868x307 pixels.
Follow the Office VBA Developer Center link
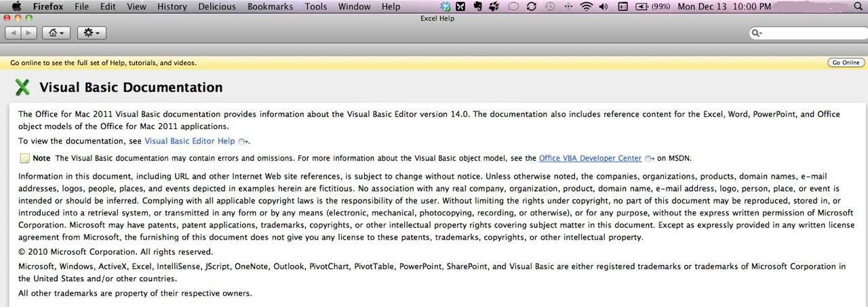tap(590, 158)
